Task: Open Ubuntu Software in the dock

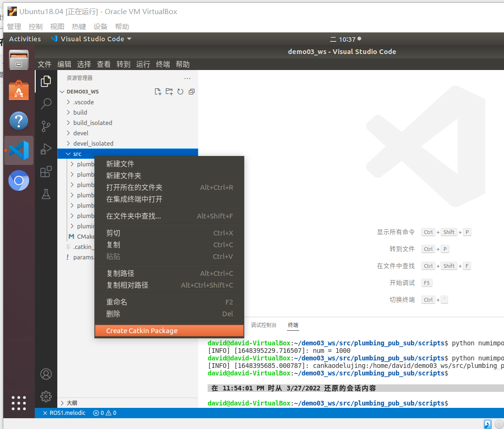Action: (x=19, y=90)
